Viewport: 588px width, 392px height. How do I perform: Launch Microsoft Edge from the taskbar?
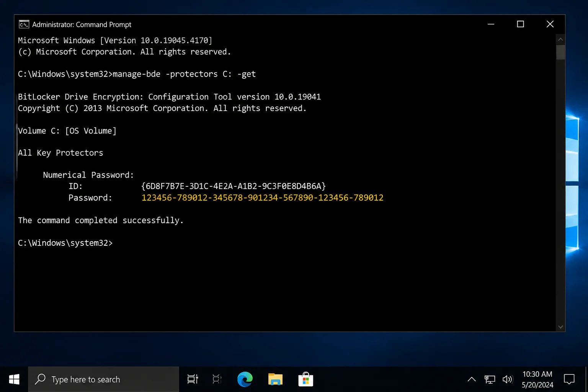point(245,379)
